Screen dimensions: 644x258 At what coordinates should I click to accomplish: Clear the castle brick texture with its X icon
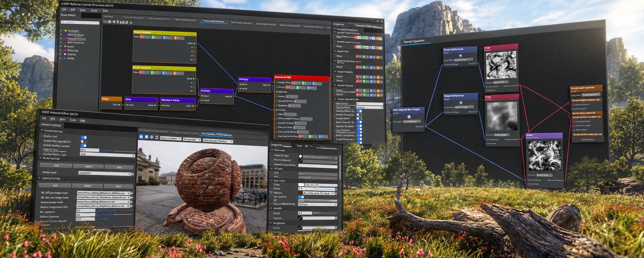(x=333, y=194)
